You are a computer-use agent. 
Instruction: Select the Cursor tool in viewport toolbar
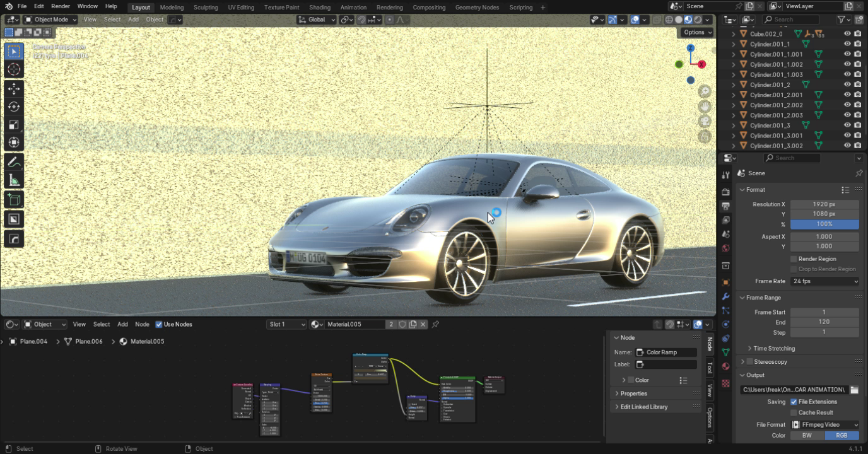(x=14, y=69)
